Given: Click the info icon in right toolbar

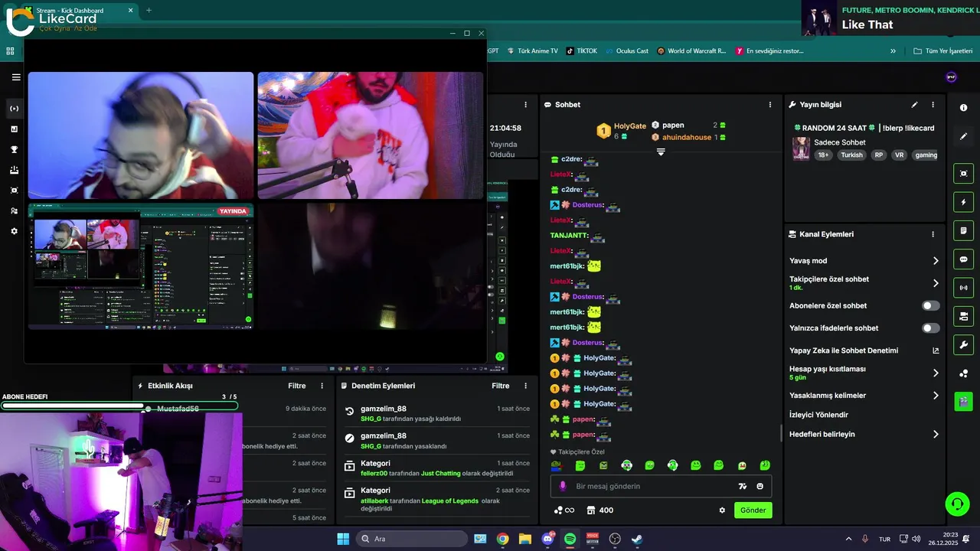Looking at the screenshot, I should coord(963,108).
